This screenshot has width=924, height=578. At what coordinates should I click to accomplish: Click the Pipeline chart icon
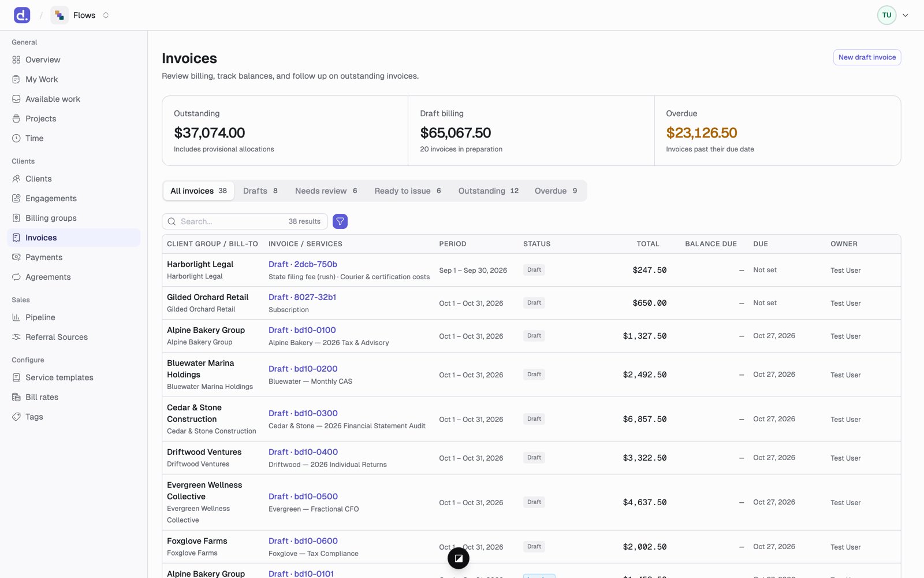[x=16, y=317]
